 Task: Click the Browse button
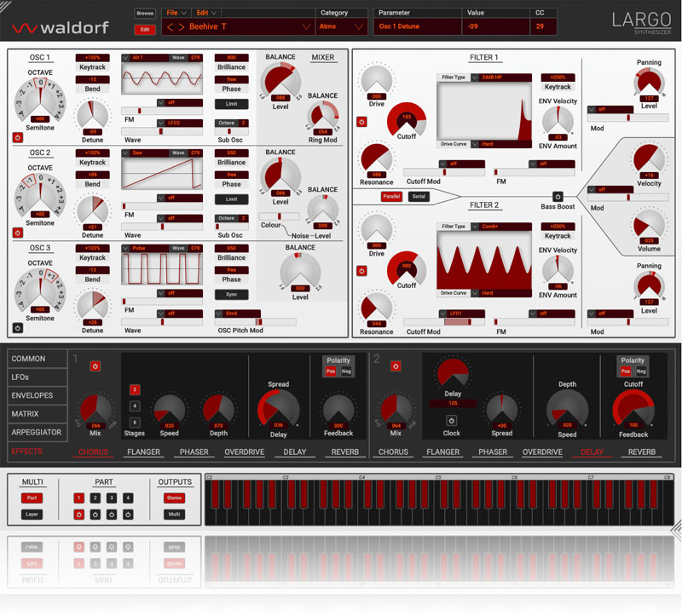click(145, 14)
